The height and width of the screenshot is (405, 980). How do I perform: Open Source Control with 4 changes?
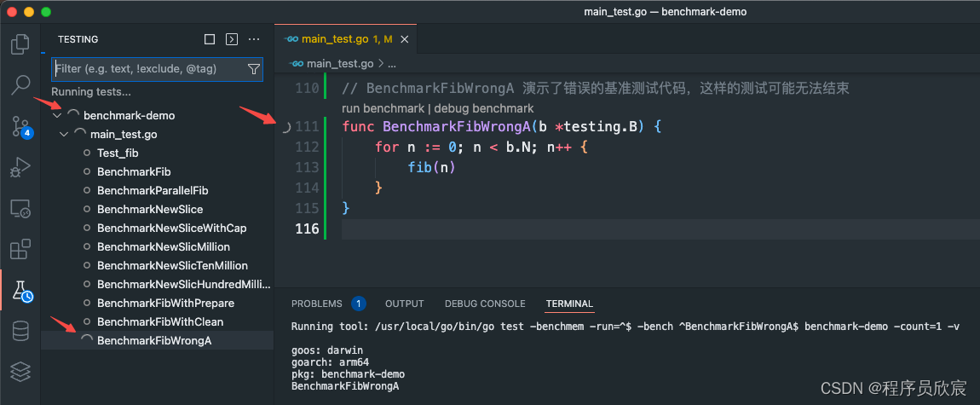[x=20, y=126]
